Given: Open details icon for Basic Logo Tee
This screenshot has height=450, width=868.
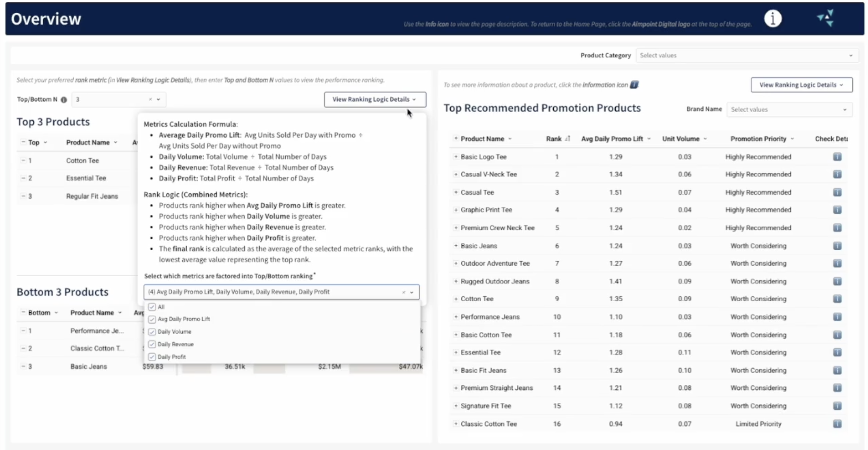Looking at the screenshot, I should 837,157.
